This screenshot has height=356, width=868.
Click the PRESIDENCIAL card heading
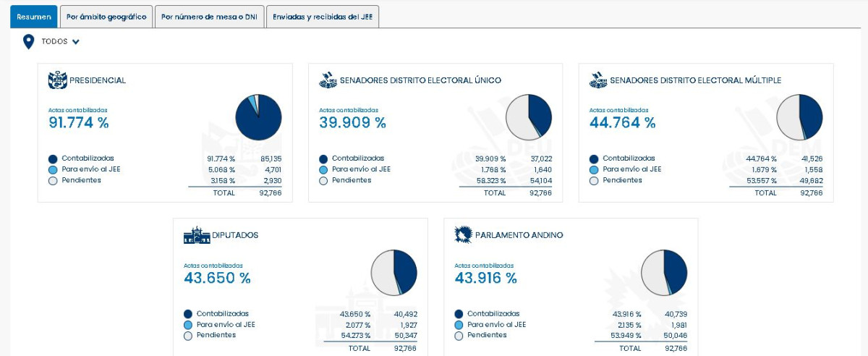(x=97, y=80)
